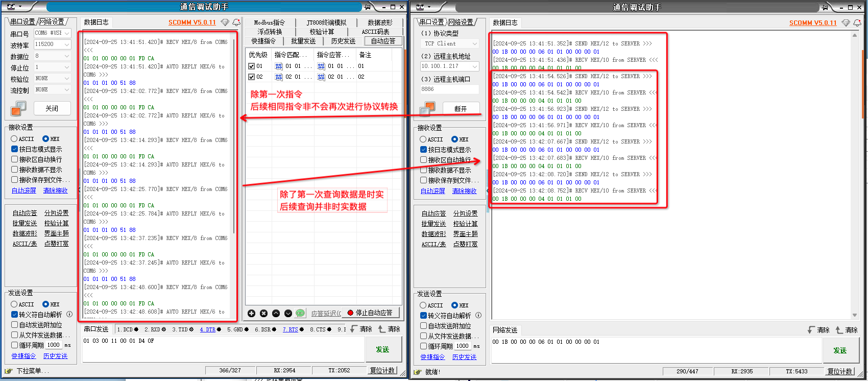Click the bell icon in left window header

pyautogui.click(x=236, y=22)
